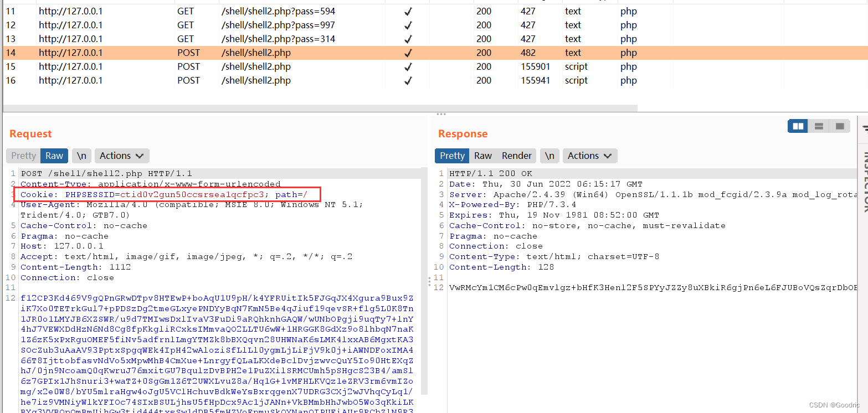The width and height of the screenshot is (868, 413).
Task: Click first line of encrypted request body
Action: coord(217,298)
